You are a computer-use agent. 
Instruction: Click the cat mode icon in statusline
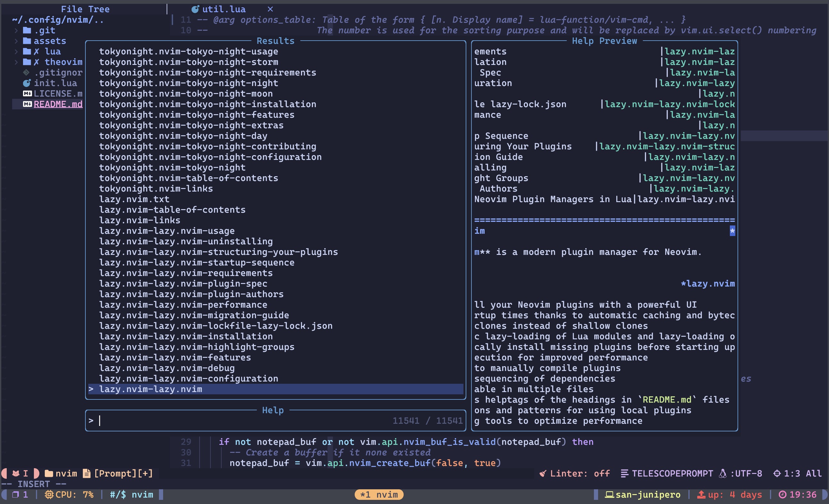[15, 473]
